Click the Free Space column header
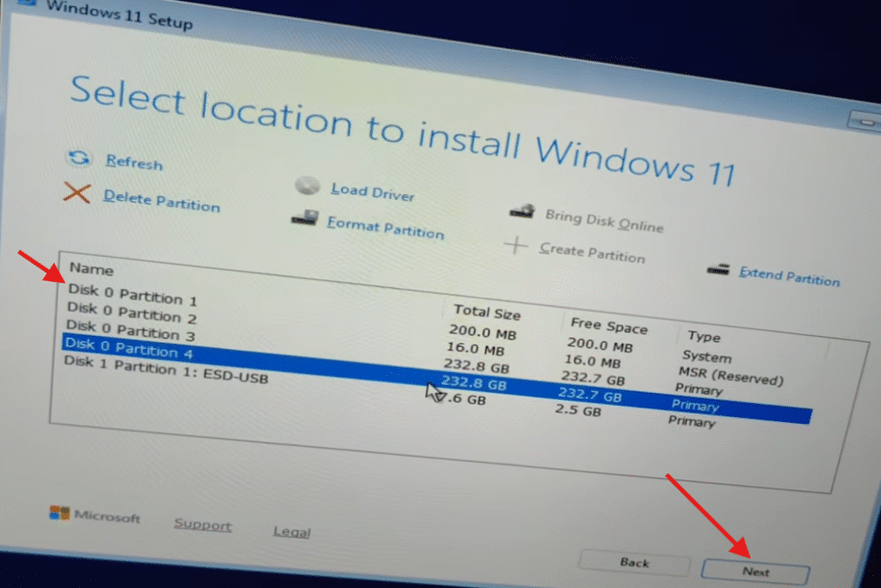 [609, 328]
